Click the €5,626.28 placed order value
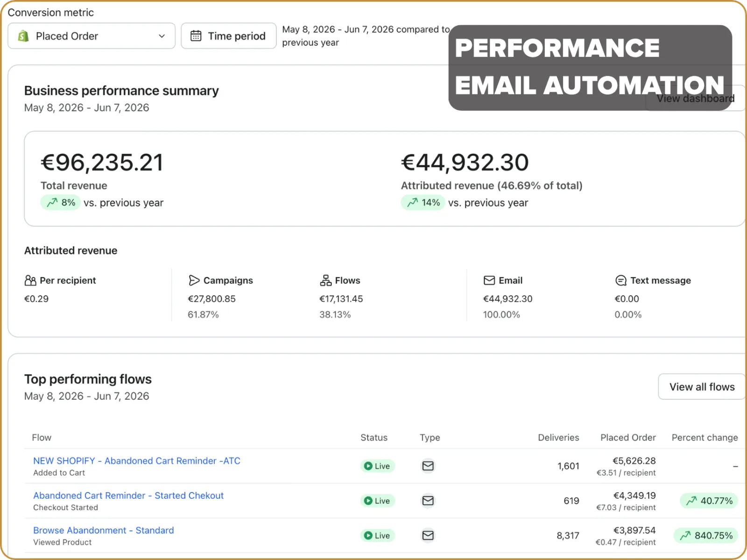 click(x=634, y=461)
